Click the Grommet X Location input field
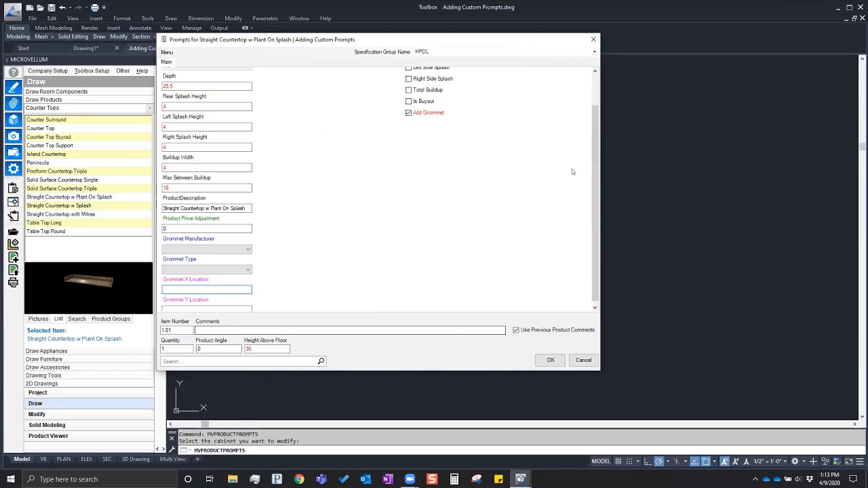 (x=207, y=289)
